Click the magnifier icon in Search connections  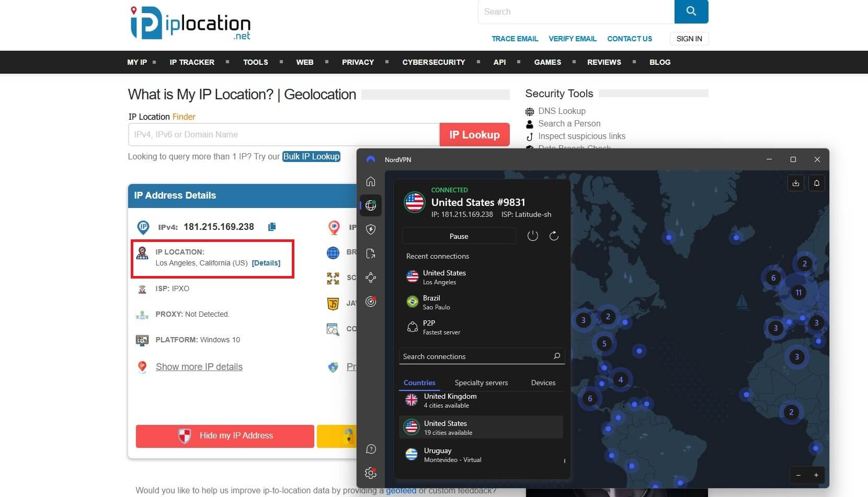pos(557,356)
